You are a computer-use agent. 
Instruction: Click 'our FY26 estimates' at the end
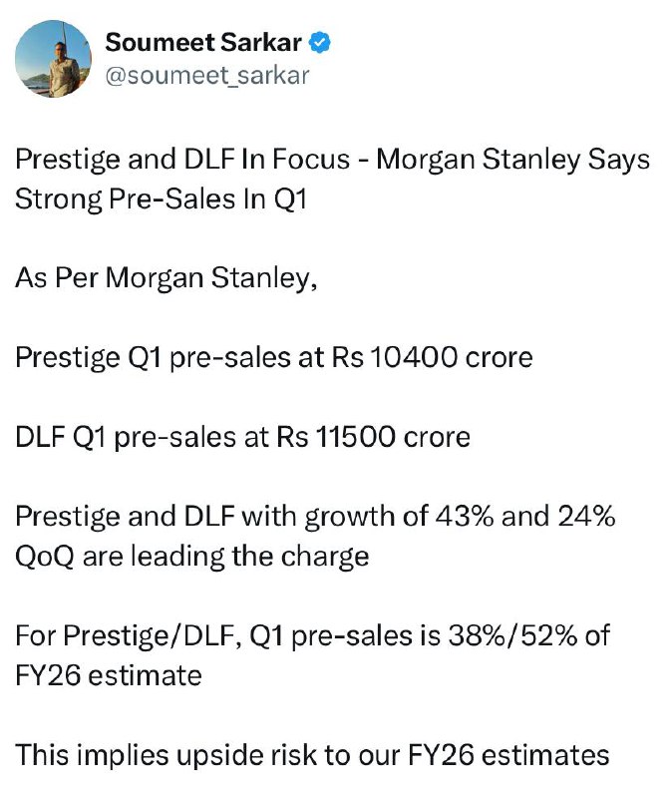click(x=484, y=755)
